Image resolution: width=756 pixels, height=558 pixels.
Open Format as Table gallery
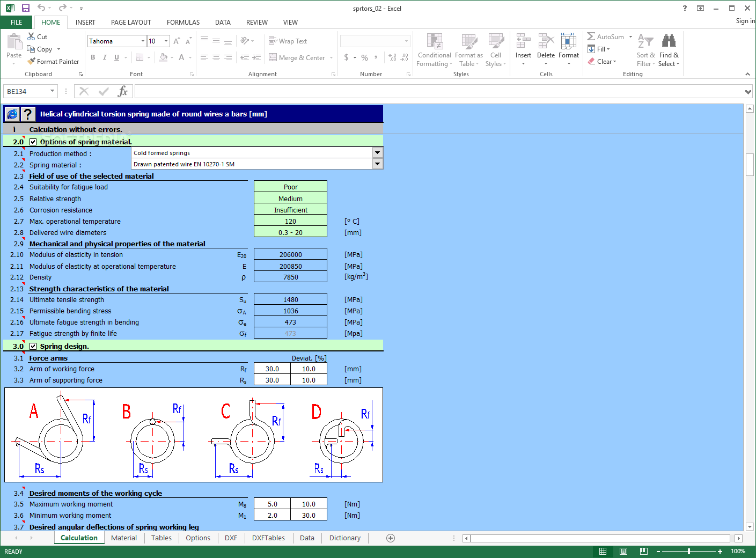(x=469, y=50)
